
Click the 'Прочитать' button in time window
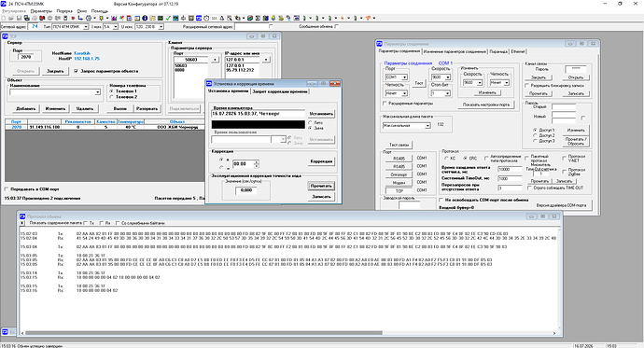(321, 186)
